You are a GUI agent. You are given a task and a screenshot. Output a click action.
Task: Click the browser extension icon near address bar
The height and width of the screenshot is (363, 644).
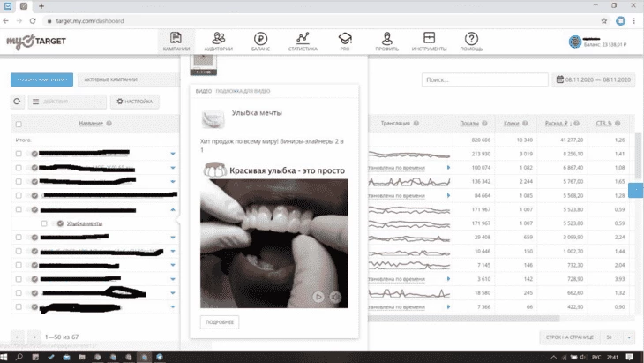click(620, 21)
